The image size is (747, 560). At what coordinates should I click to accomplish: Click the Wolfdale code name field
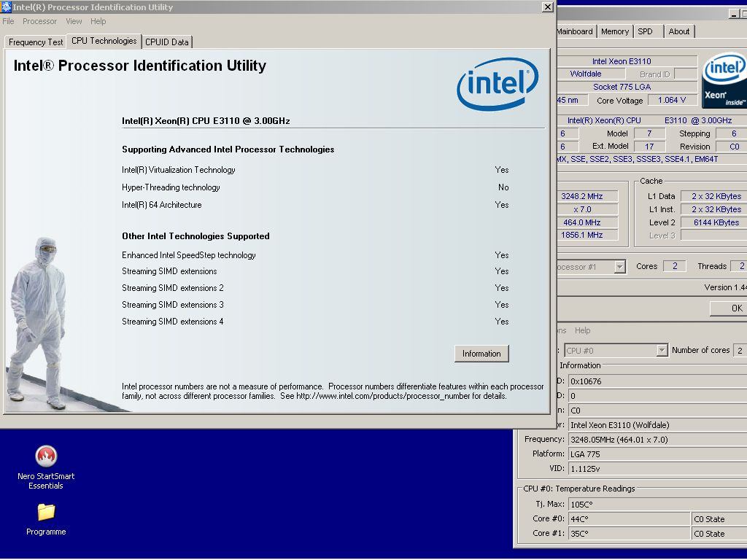591,74
